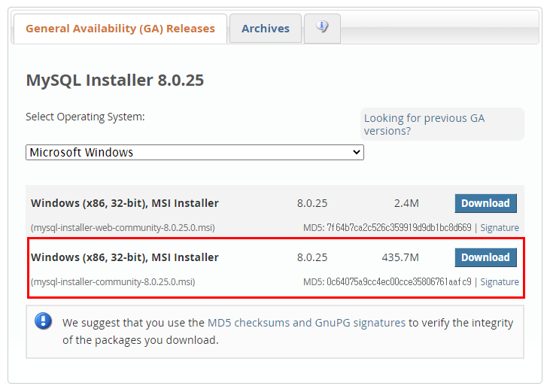Open MD5 checksums and GnuPG signatures link
Image resolution: width=553 pixels, height=392 pixels.
[306, 323]
